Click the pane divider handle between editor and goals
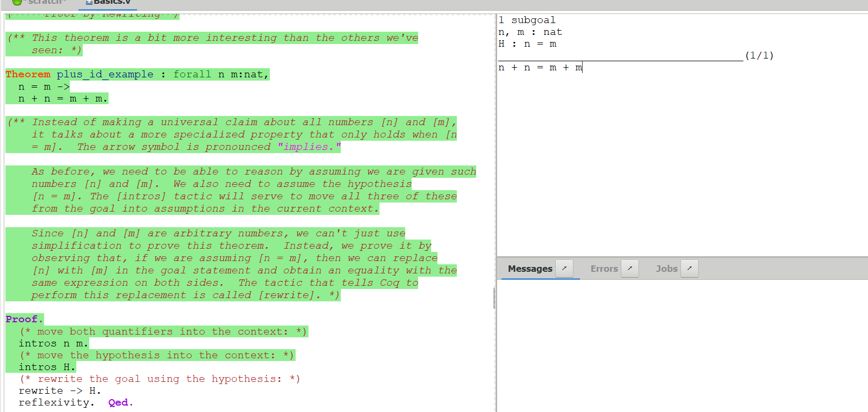The width and height of the screenshot is (868, 412). point(494,298)
